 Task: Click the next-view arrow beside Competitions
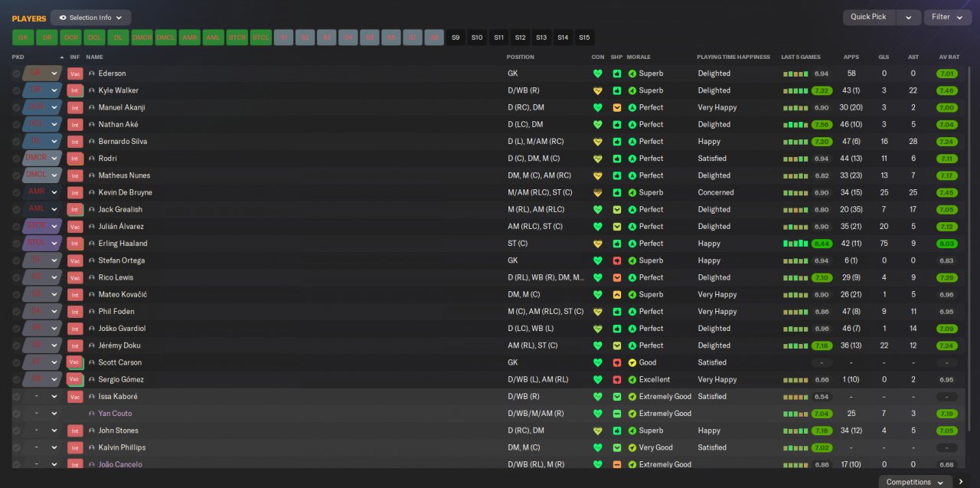coord(962,482)
